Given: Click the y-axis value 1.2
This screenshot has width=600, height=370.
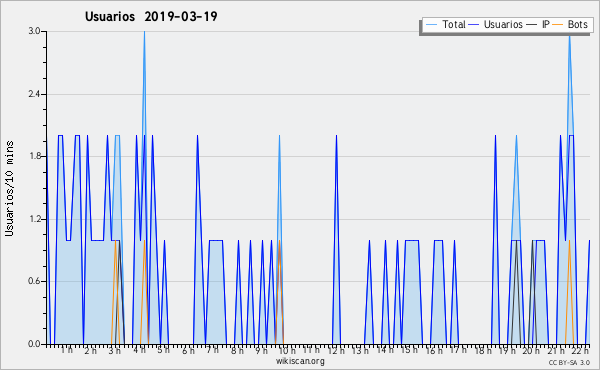Looking at the screenshot, I should pyautogui.click(x=34, y=219).
